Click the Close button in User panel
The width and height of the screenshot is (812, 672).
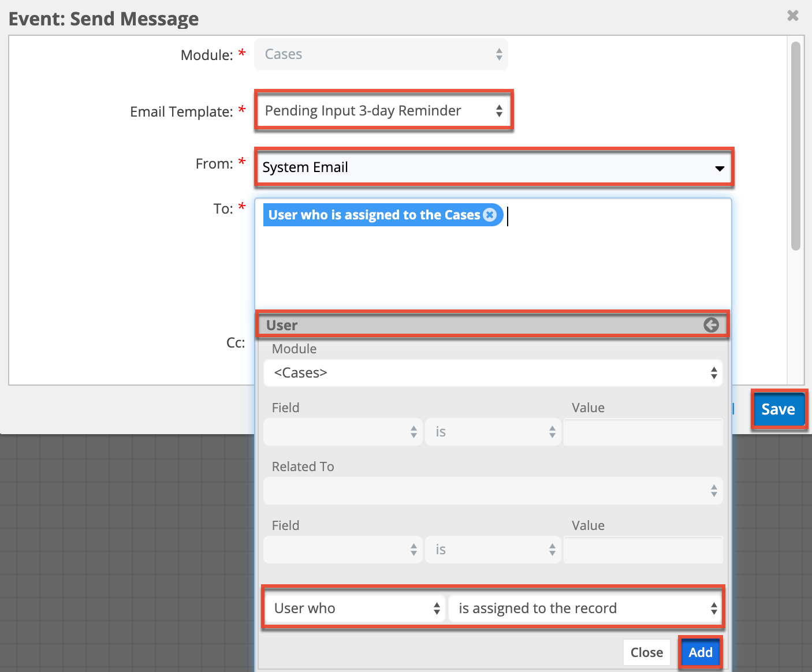(x=647, y=652)
